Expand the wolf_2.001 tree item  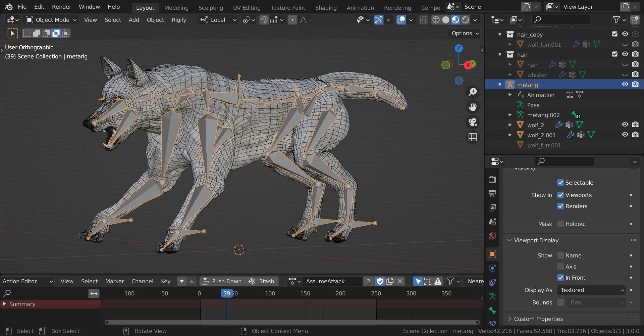tap(510, 135)
